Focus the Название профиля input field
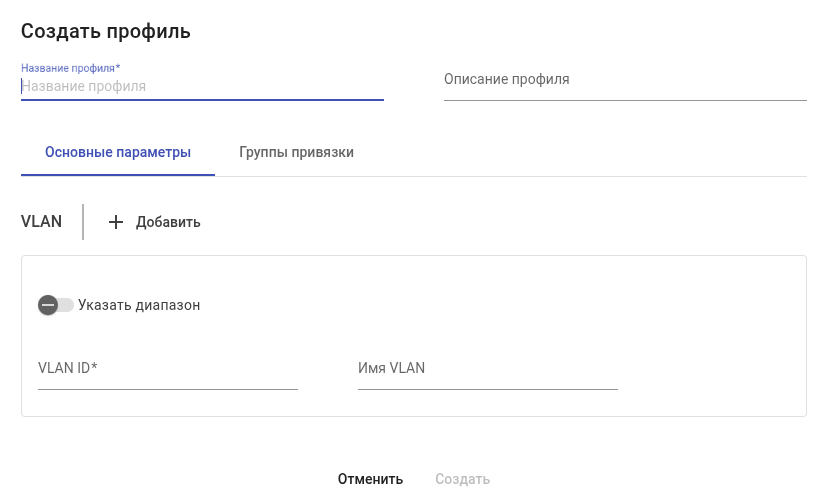 202,87
